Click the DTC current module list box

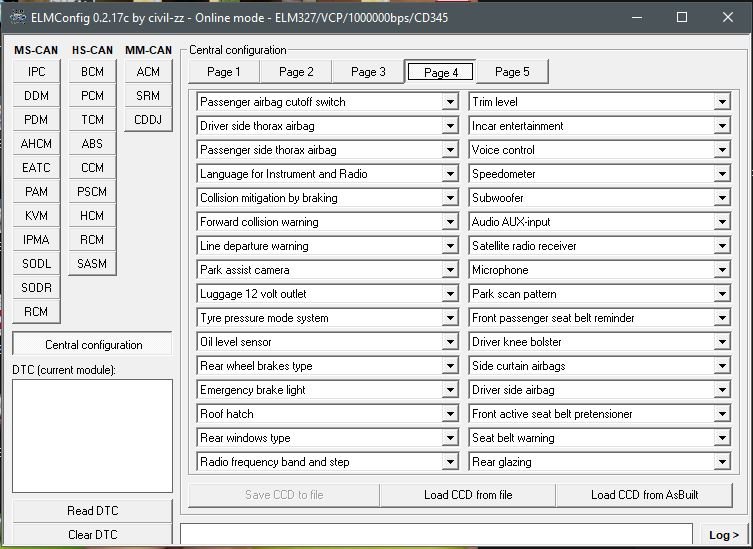pyautogui.click(x=92, y=436)
